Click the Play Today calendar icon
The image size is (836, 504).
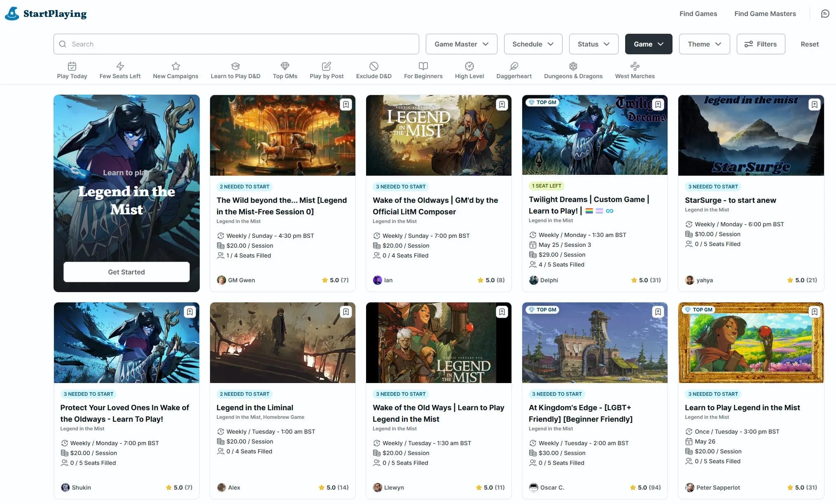point(72,66)
